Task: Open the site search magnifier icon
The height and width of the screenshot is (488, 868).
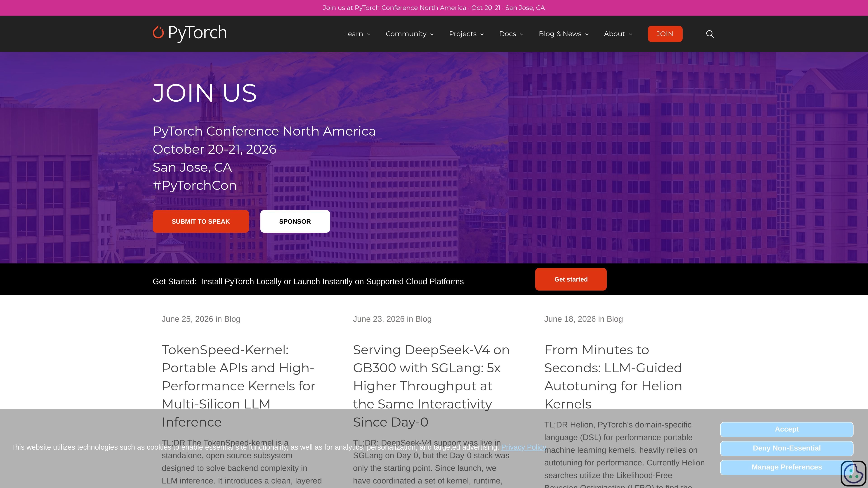Action: (x=710, y=34)
